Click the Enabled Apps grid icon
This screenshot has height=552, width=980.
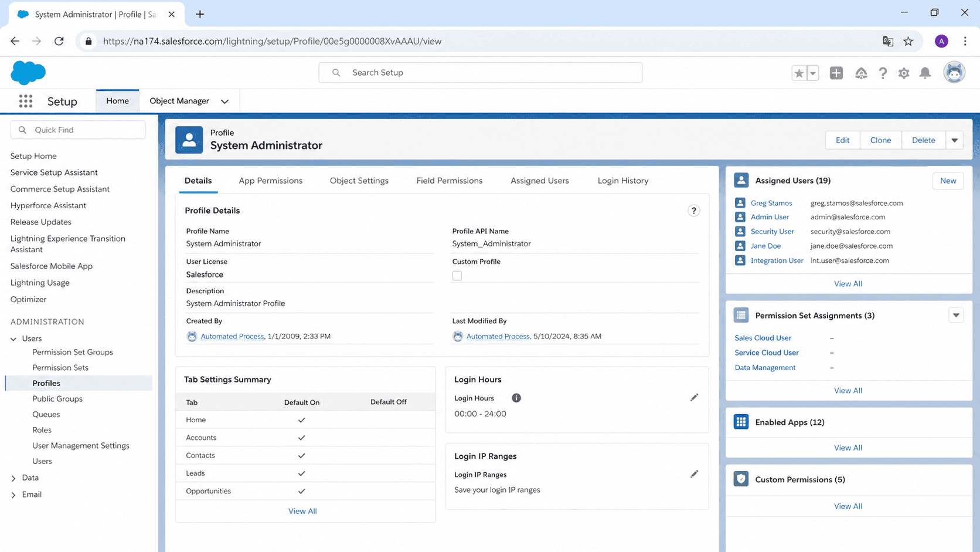tap(741, 422)
